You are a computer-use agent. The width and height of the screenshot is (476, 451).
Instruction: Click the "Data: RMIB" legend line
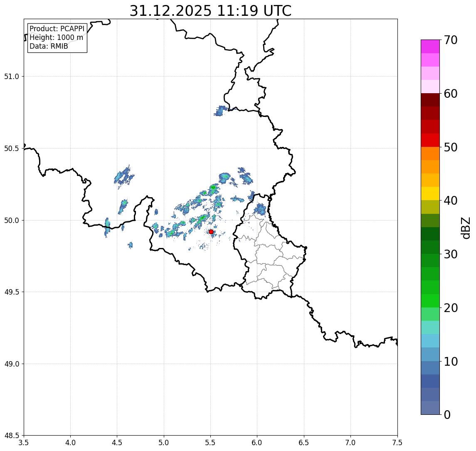49,46
